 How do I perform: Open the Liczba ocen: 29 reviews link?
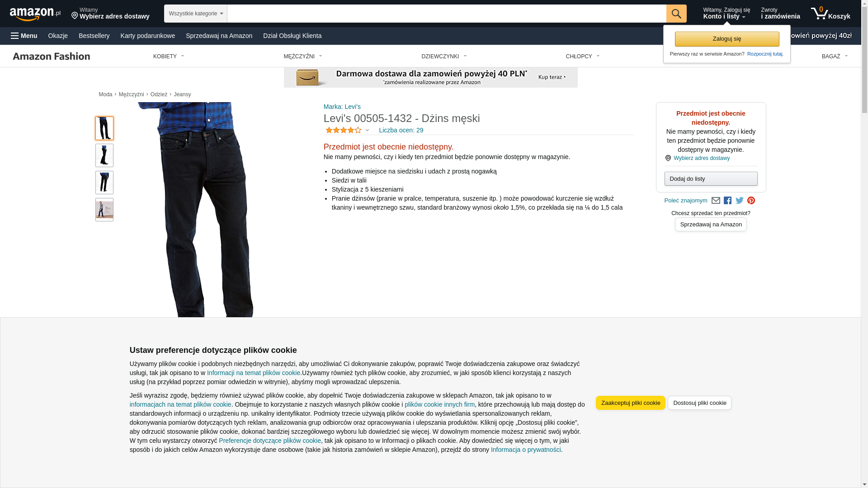(401, 131)
